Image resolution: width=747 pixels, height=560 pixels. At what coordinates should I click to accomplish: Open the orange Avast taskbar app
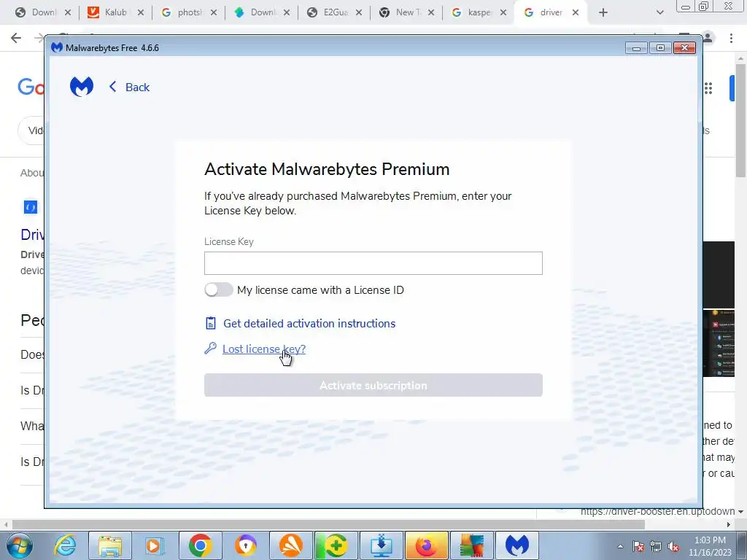click(290, 545)
